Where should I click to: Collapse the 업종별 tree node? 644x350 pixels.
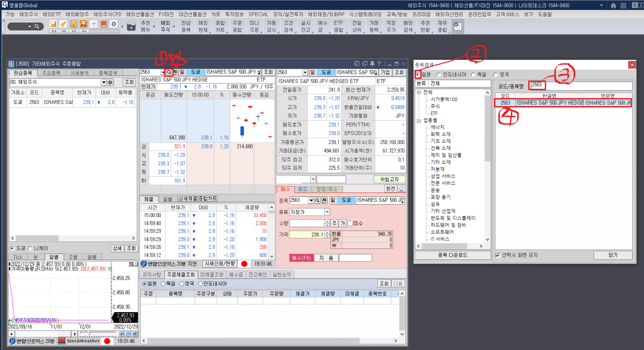click(418, 121)
